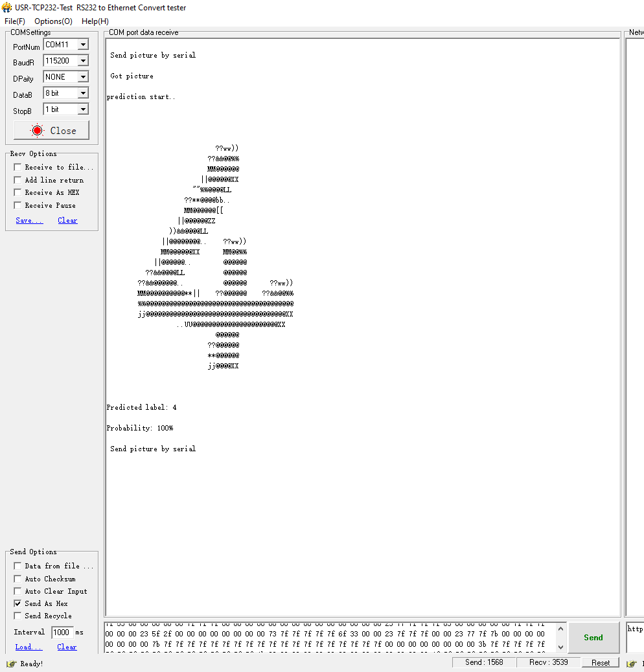Open the BaudR dropdown showing 115200
Image resolution: width=644 pixels, height=672 pixels.
[x=83, y=60]
